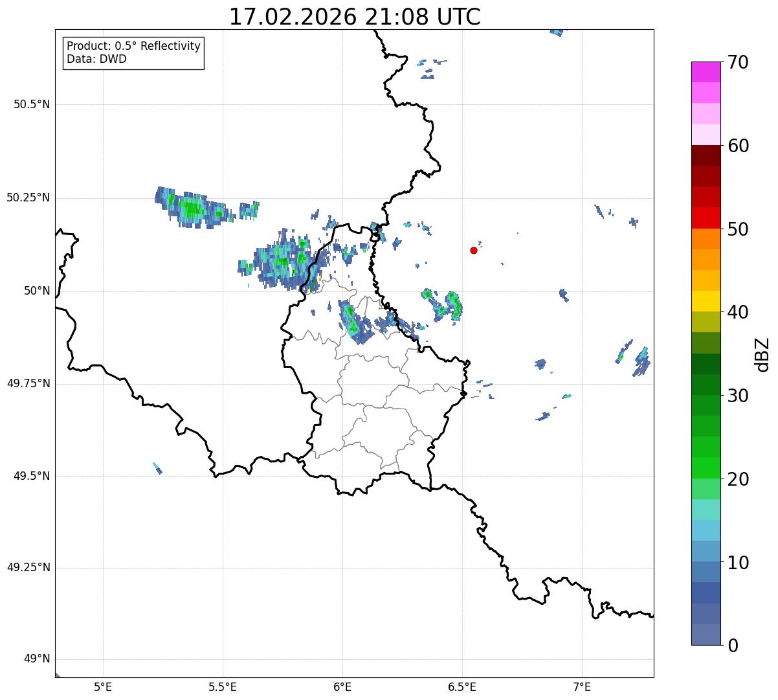Click the red location marker dot
Viewport: 778px width, 700px height.
(474, 250)
